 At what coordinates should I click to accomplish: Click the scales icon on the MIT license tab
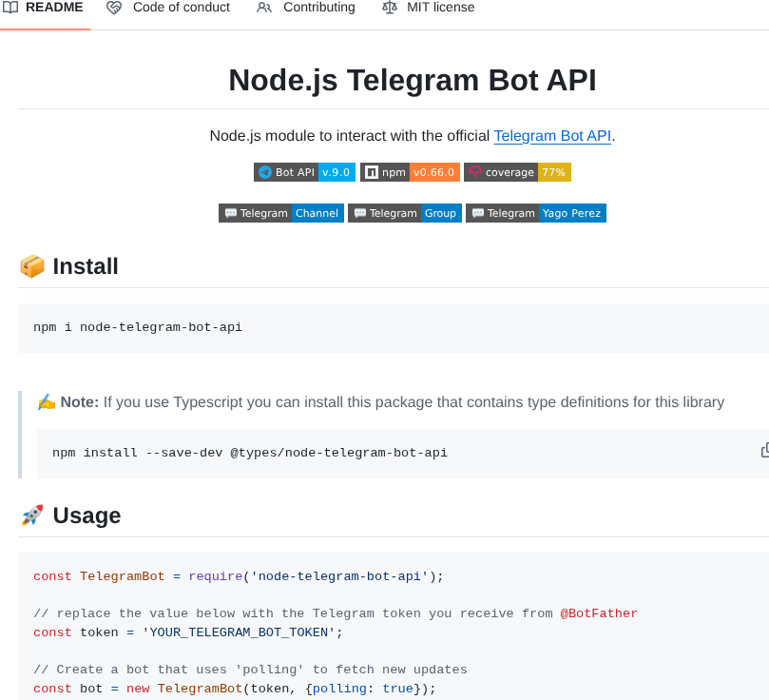[392, 8]
